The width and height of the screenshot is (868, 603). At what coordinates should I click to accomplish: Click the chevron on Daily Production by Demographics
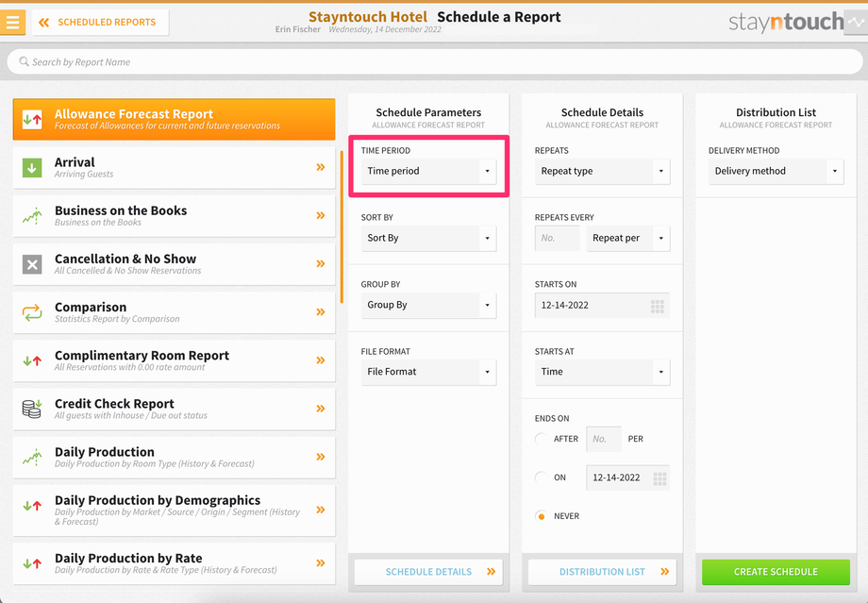coord(321,510)
